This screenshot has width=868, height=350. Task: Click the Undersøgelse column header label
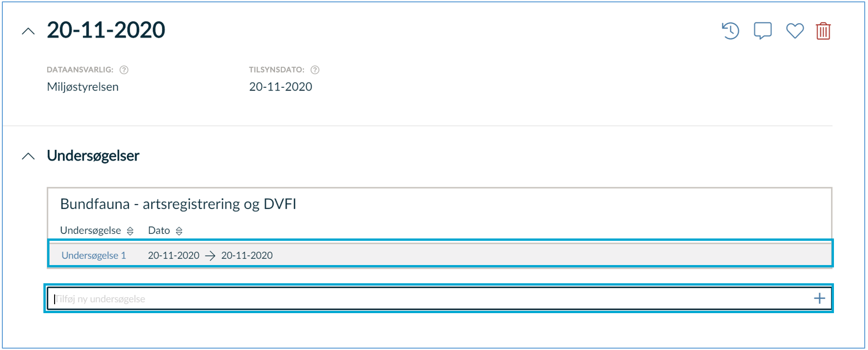(91, 231)
